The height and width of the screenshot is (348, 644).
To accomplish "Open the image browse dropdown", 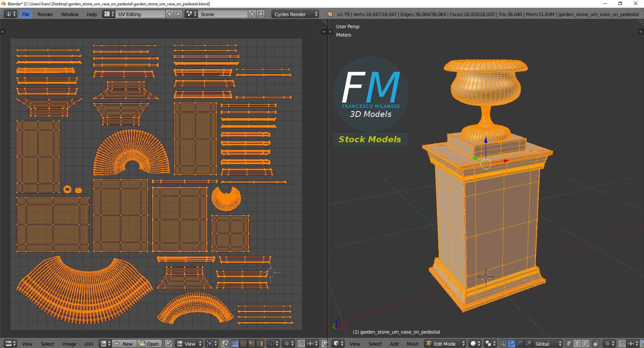I will (106, 344).
